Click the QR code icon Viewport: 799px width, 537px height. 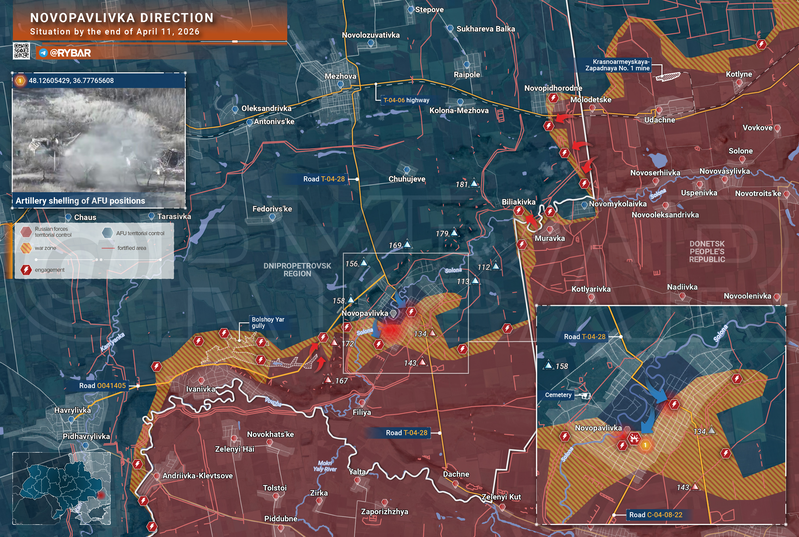coord(21,51)
